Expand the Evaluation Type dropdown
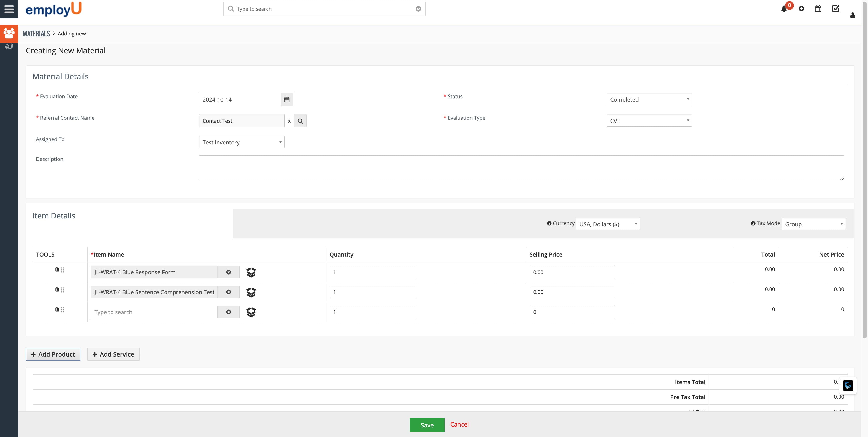The height and width of the screenshot is (437, 868). [x=649, y=121]
